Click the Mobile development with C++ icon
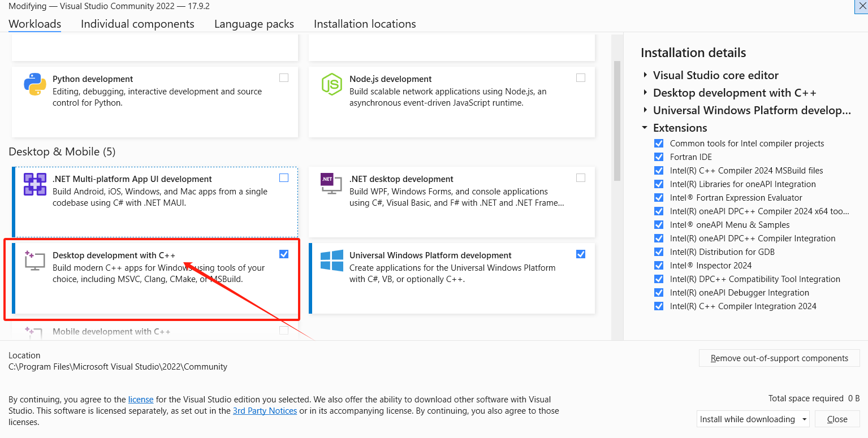This screenshot has width=868, height=438. pos(34,333)
